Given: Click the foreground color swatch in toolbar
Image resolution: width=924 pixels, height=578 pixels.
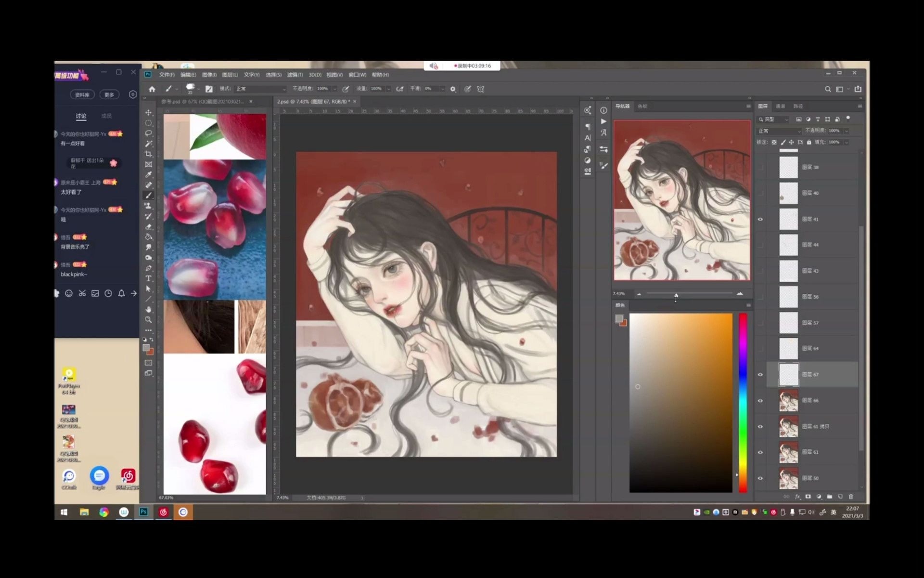Looking at the screenshot, I should pyautogui.click(x=146, y=347).
